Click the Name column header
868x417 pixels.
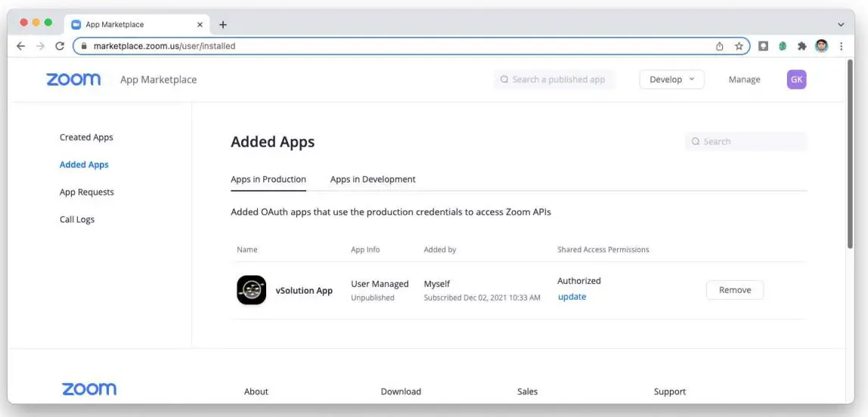(x=247, y=250)
